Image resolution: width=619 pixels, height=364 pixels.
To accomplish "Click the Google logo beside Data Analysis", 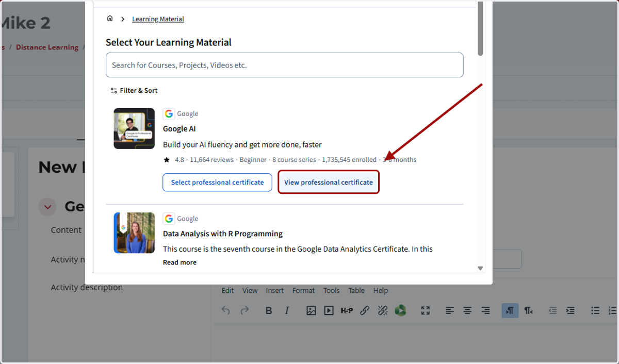I will (169, 219).
